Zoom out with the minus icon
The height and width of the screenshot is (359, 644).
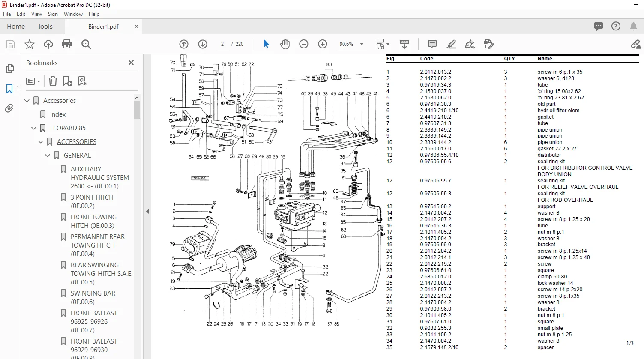coord(304,44)
